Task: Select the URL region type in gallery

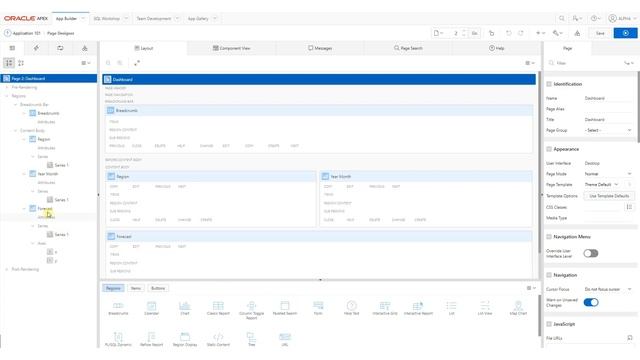Action: [284, 340]
